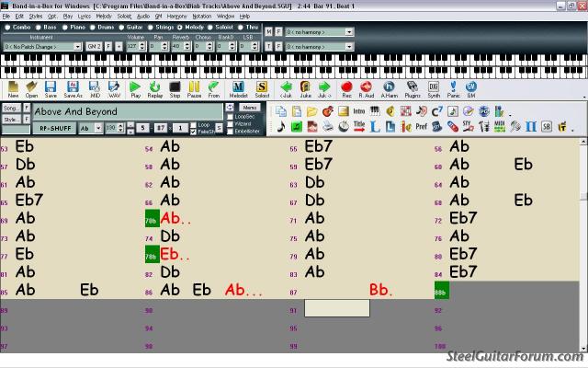Select the Drums track radio button
The image size is (588, 368).
point(92,28)
